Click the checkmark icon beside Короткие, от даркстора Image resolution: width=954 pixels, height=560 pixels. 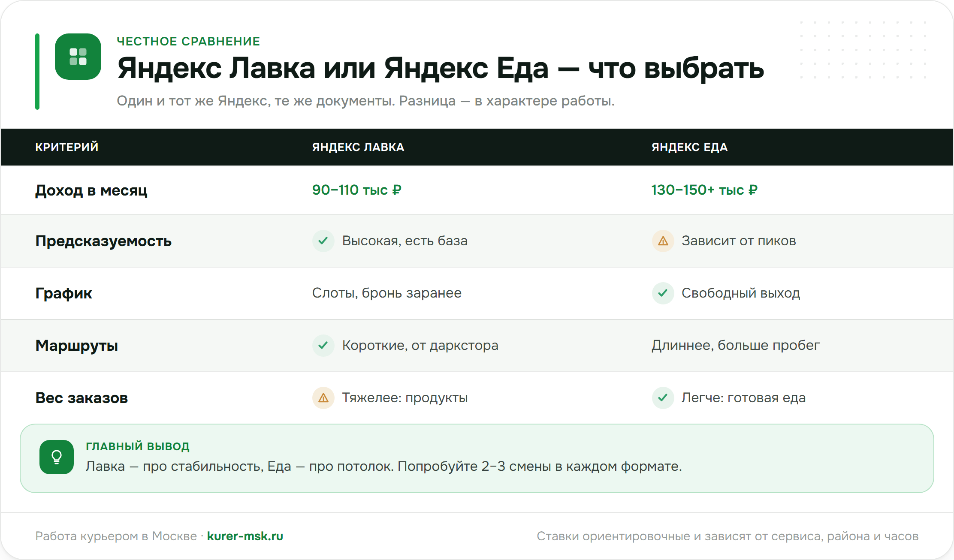click(323, 345)
